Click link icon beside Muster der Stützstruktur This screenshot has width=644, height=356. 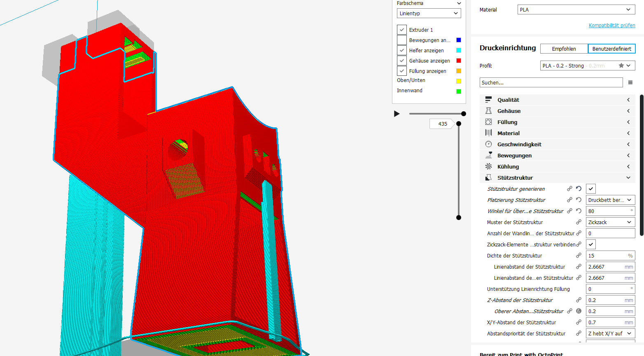(579, 222)
